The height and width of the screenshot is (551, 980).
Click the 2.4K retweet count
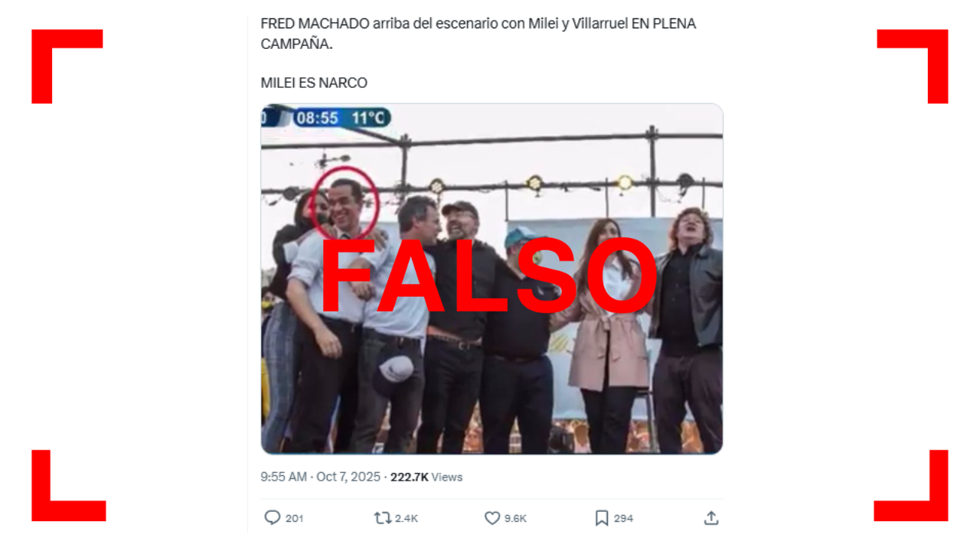(x=407, y=519)
